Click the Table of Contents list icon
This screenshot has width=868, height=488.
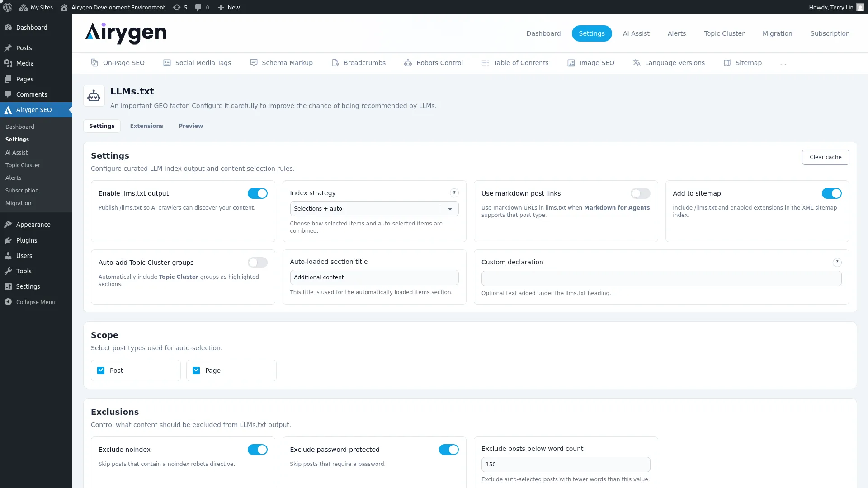coord(486,63)
